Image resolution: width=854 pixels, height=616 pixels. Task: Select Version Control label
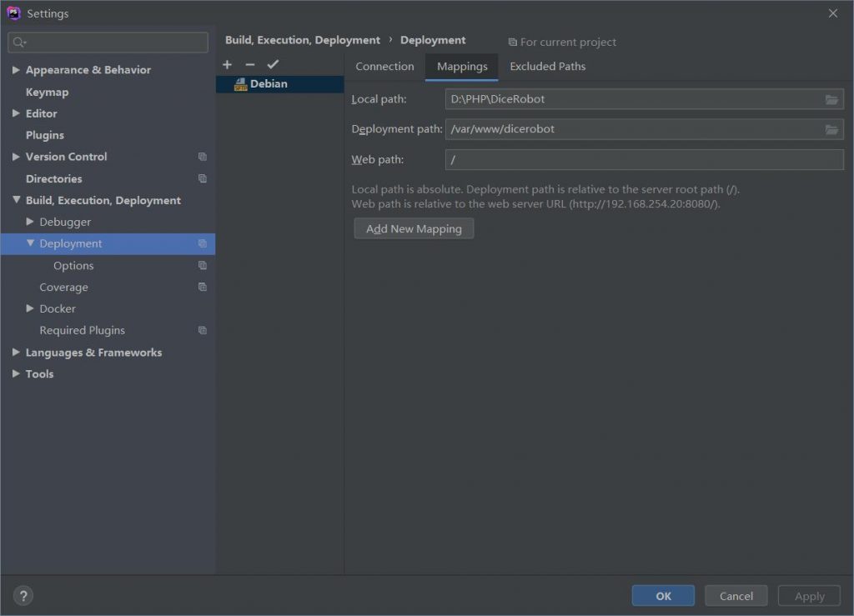pos(66,157)
